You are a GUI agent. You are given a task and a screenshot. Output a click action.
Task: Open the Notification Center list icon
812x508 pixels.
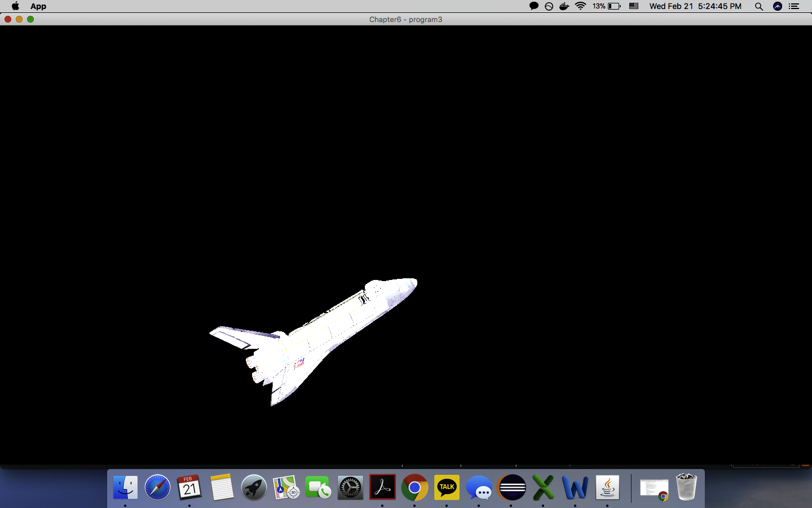[794, 6]
